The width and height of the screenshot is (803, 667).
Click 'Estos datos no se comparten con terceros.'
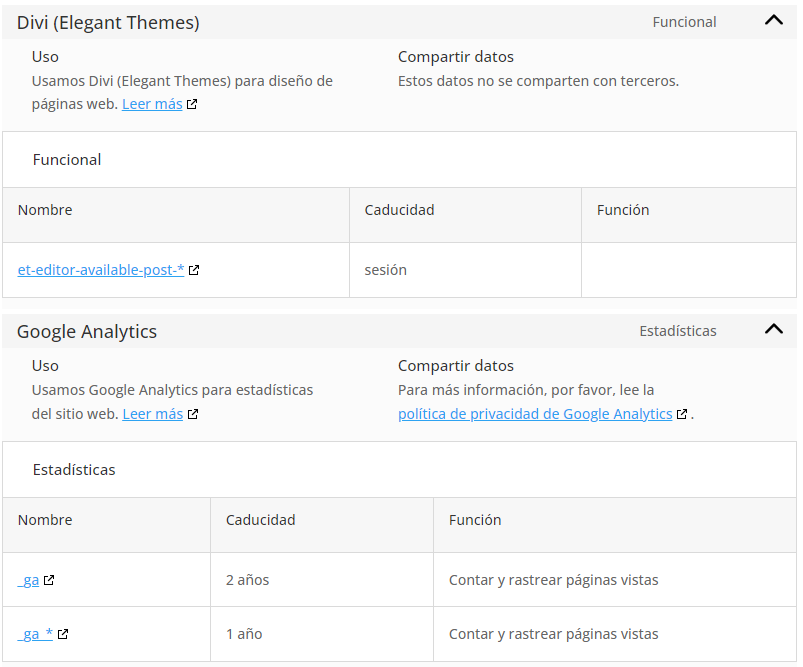point(538,81)
